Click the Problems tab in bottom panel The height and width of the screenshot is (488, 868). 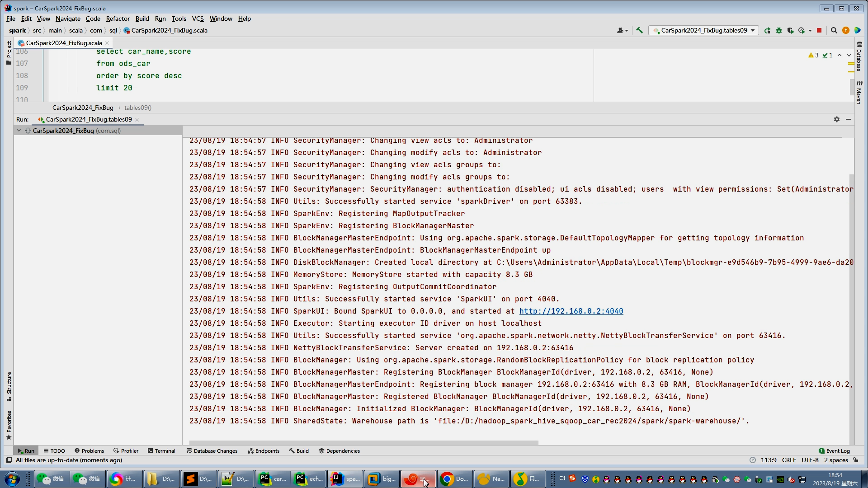click(x=92, y=450)
